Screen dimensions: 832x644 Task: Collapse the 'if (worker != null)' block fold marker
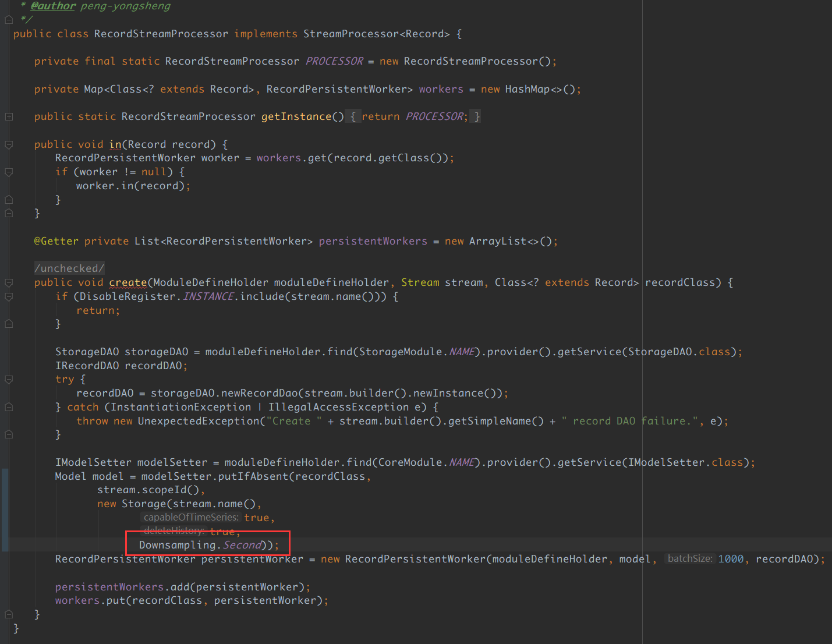click(9, 172)
